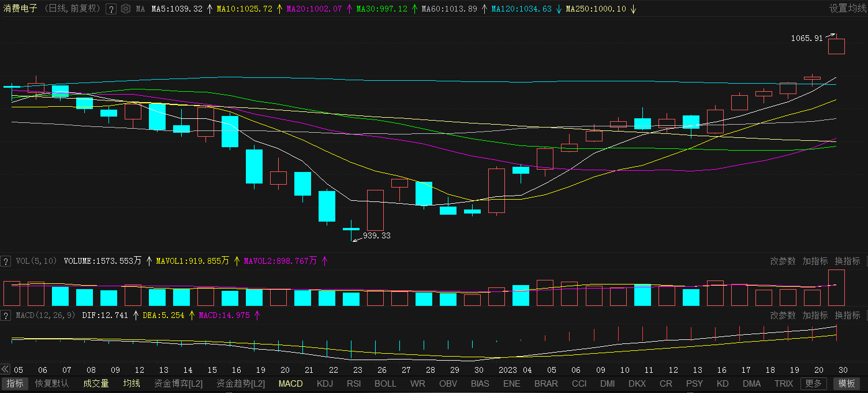
Task: Click the help icon beside 消费电子 title
Action: pos(111,9)
